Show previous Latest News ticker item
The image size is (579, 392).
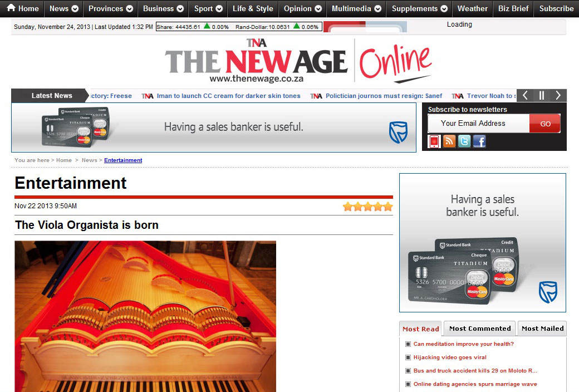pos(525,96)
